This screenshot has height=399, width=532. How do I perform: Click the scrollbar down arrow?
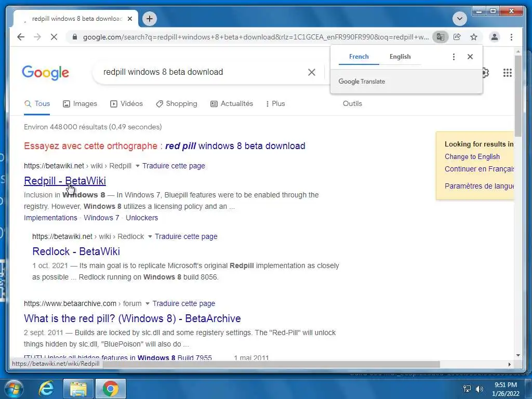click(518, 355)
